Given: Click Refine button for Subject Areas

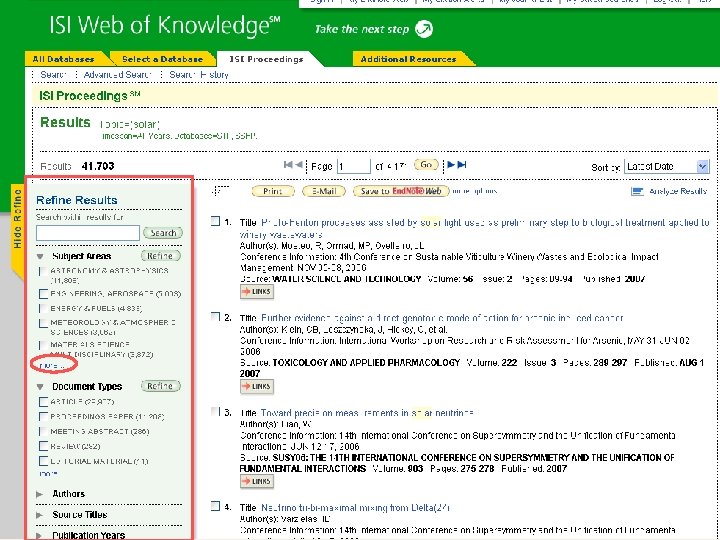Looking at the screenshot, I should point(160,256).
